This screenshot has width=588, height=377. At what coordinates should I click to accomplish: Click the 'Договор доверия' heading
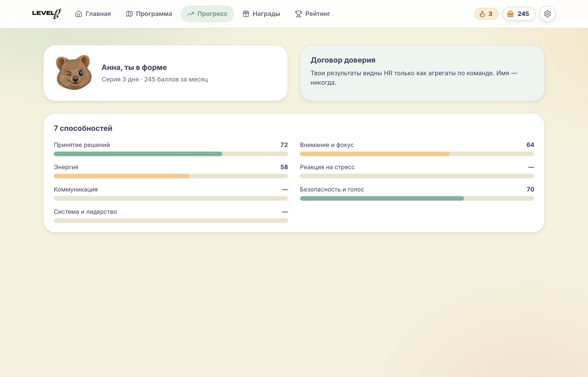343,60
